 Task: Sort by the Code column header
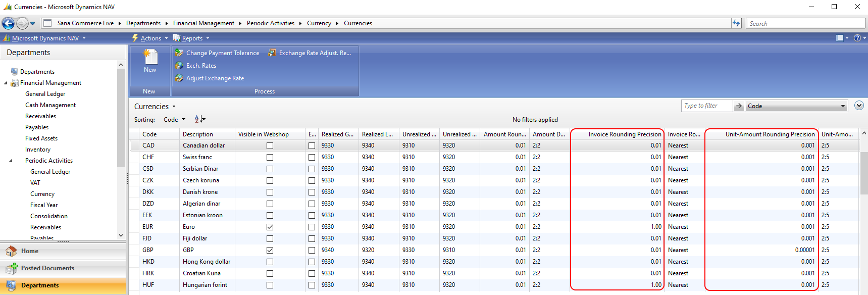(159, 134)
